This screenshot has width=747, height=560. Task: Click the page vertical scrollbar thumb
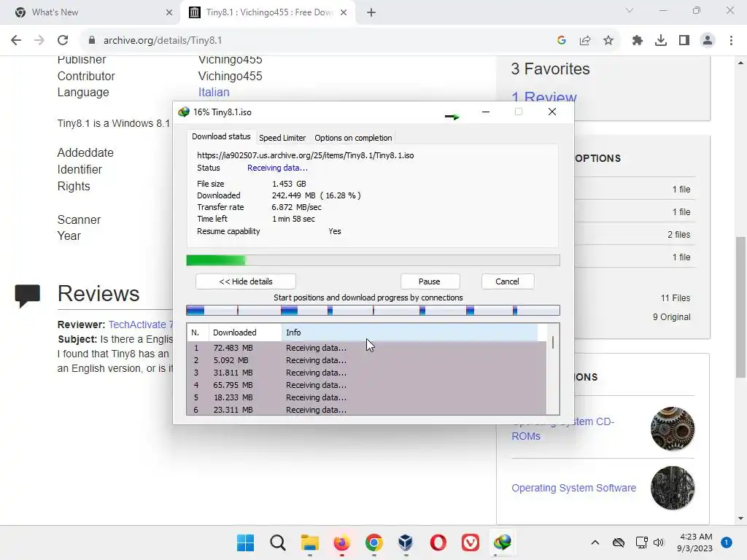[x=741, y=307]
